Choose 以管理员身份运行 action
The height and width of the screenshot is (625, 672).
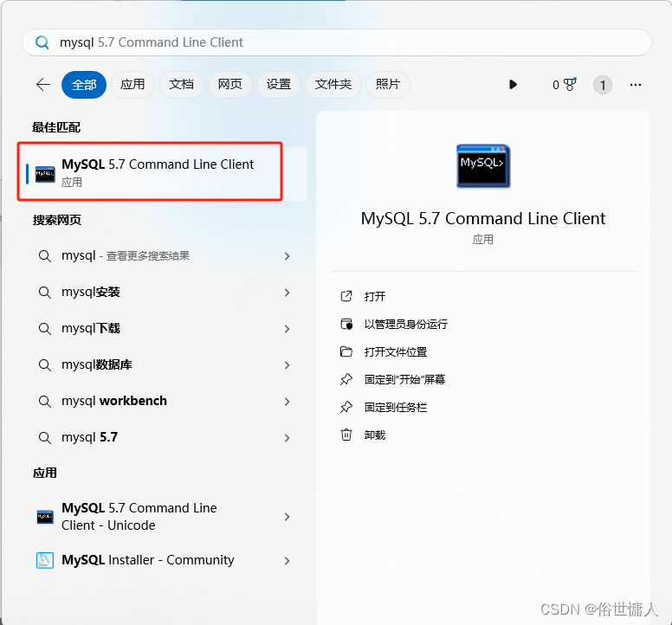tap(406, 325)
